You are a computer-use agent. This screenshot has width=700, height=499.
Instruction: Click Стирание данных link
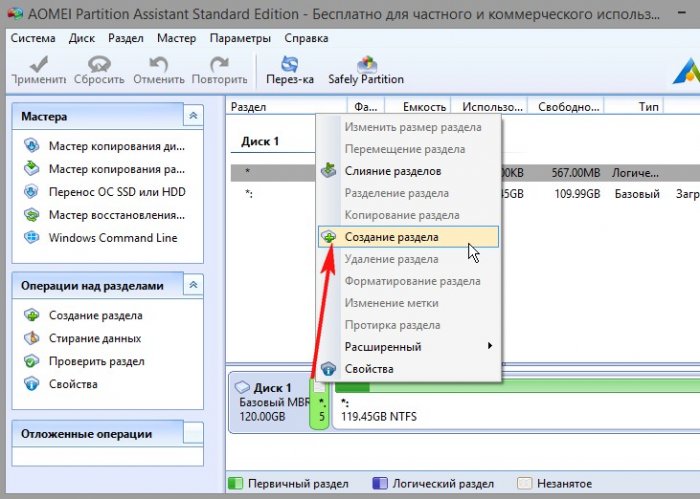click(95, 338)
